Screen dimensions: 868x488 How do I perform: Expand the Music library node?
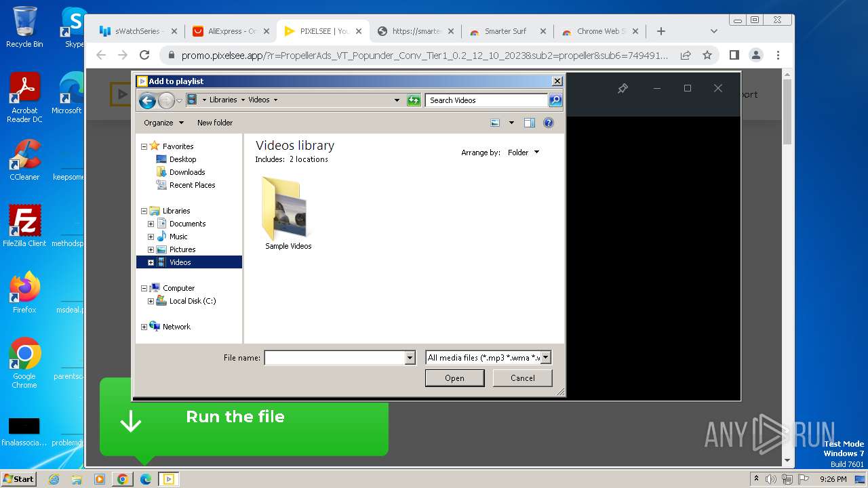[x=151, y=237]
